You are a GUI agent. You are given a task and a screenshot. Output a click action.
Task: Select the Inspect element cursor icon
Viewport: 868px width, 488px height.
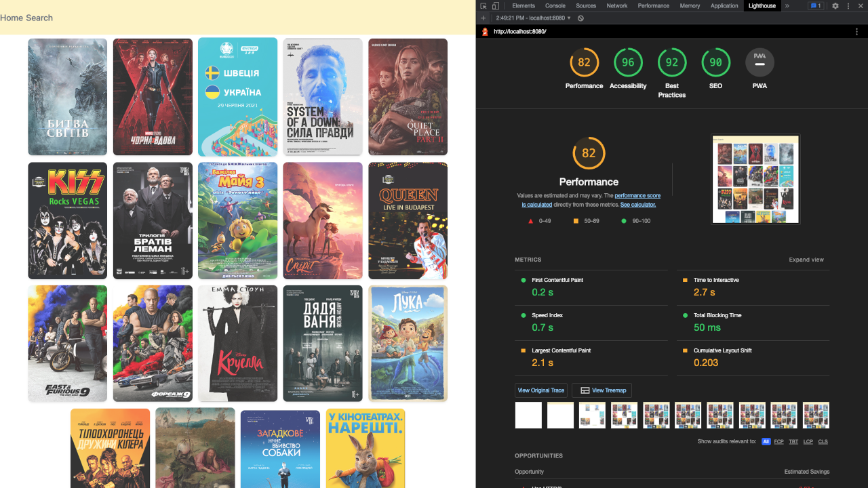(483, 5)
